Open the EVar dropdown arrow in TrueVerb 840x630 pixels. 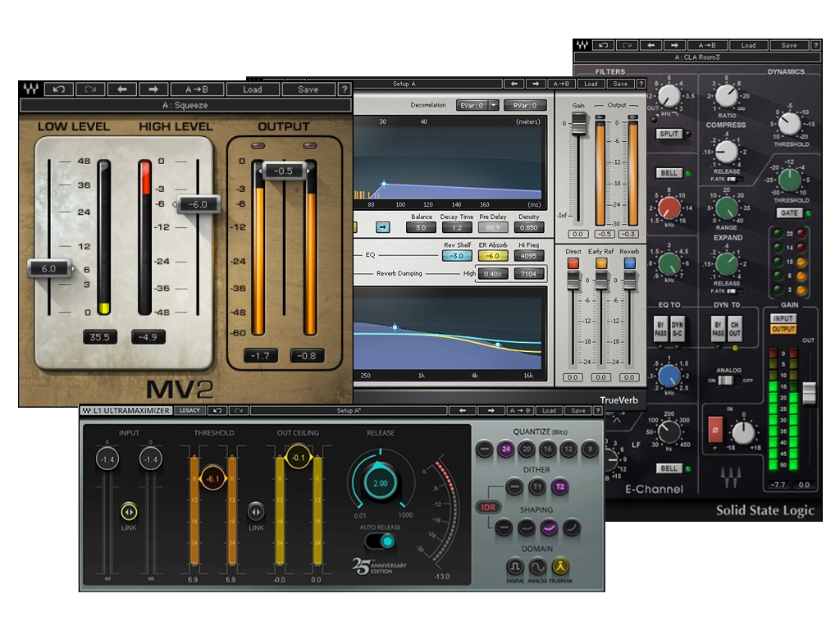click(x=493, y=106)
